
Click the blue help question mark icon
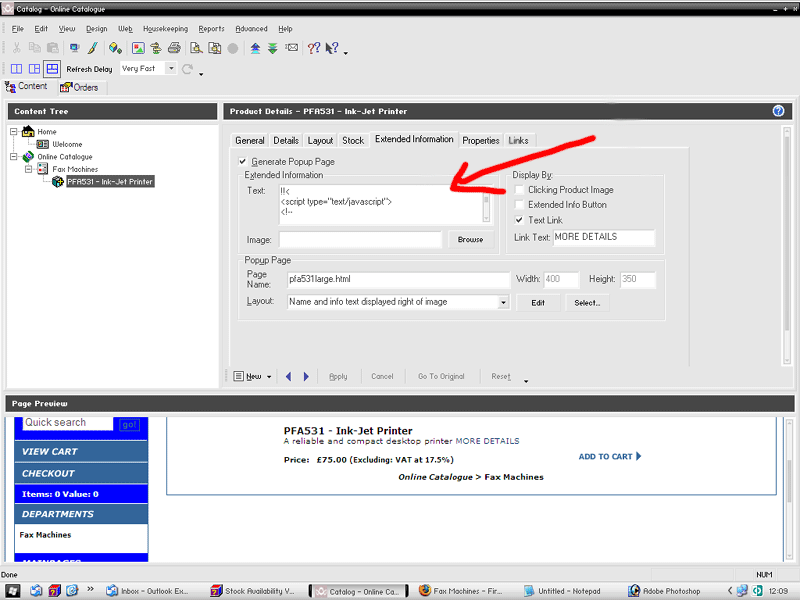point(778,111)
